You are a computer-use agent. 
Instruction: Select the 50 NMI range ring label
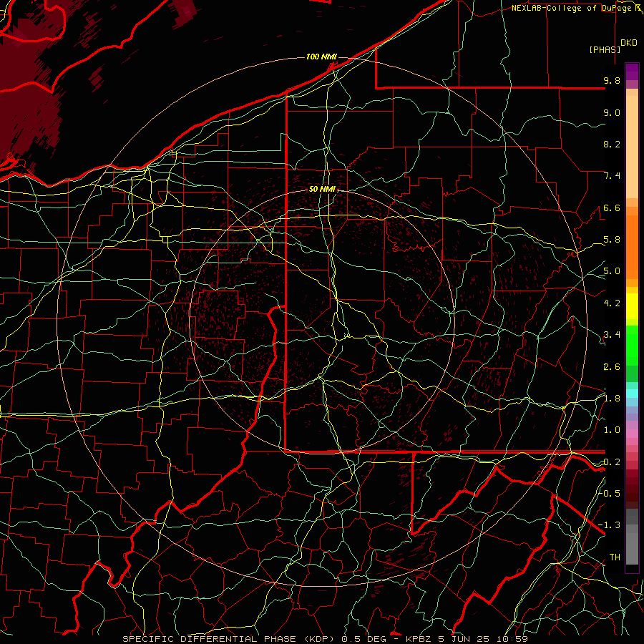tap(322, 190)
